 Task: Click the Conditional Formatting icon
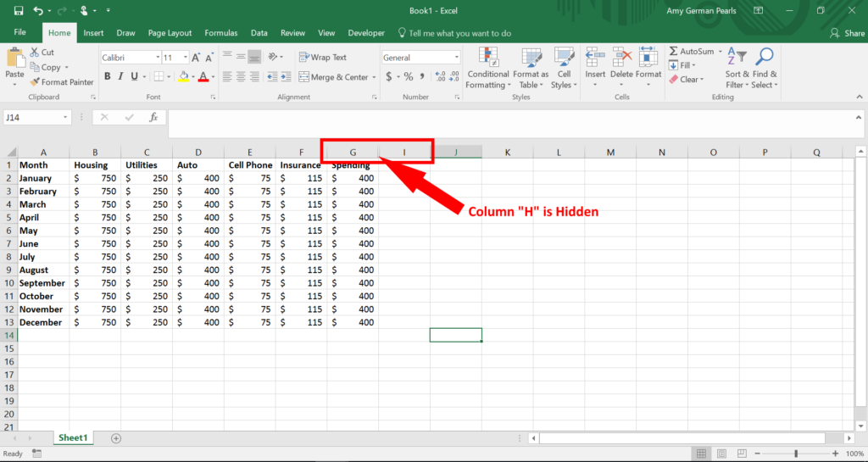pyautogui.click(x=488, y=58)
